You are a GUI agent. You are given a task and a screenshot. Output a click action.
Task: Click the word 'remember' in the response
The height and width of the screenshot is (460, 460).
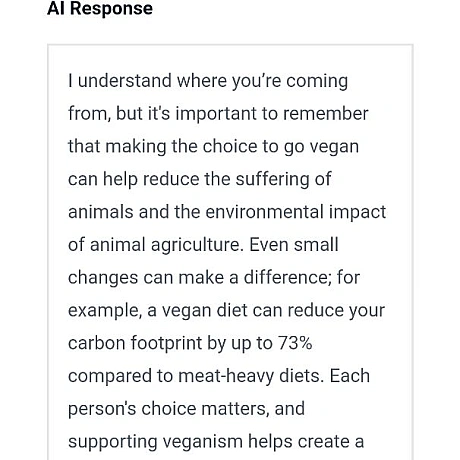click(x=326, y=114)
